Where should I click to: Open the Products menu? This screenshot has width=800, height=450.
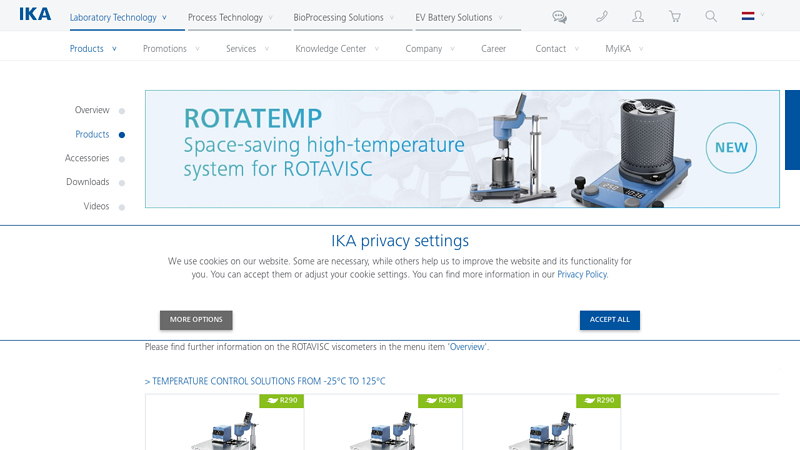[x=87, y=48]
